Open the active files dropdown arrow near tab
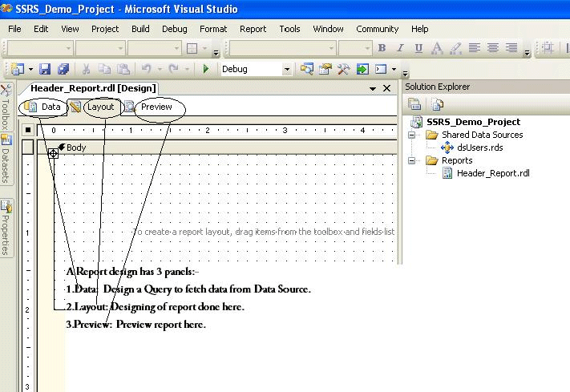 tap(373, 88)
